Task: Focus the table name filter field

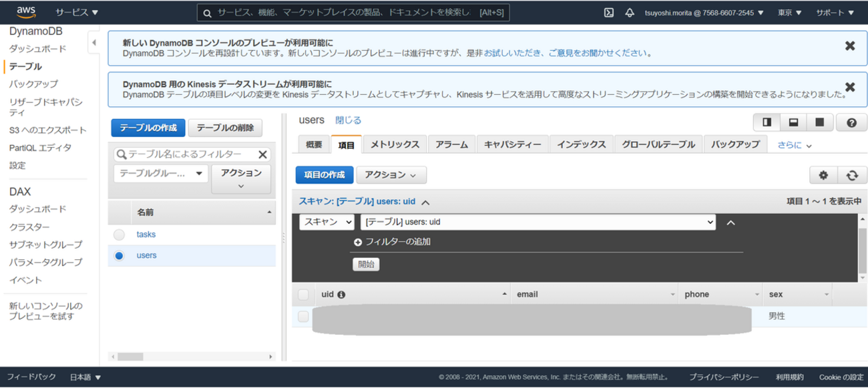Action: [192, 155]
